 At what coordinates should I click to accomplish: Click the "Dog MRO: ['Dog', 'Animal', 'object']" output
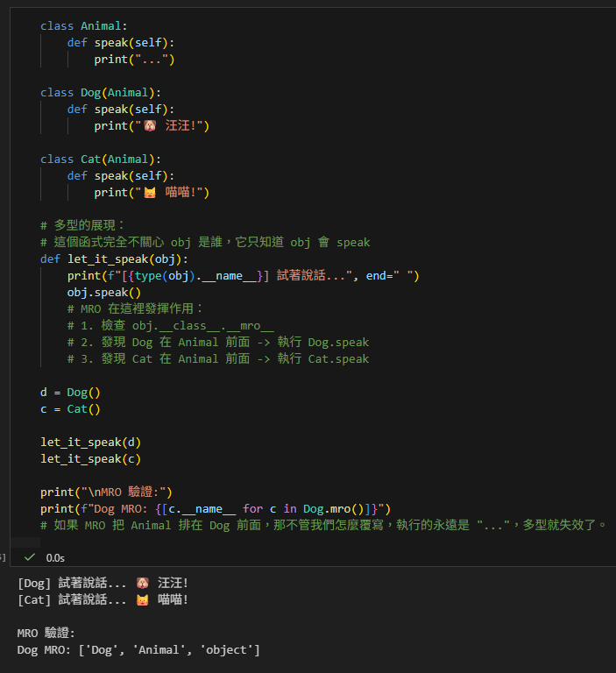tap(138, 650)
